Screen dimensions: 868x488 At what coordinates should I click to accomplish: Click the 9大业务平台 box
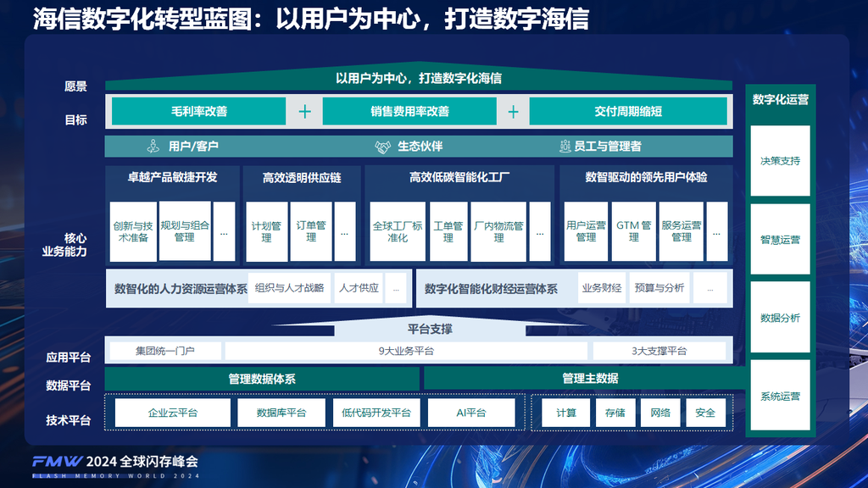pyautogui.click(x=406, y=351)
